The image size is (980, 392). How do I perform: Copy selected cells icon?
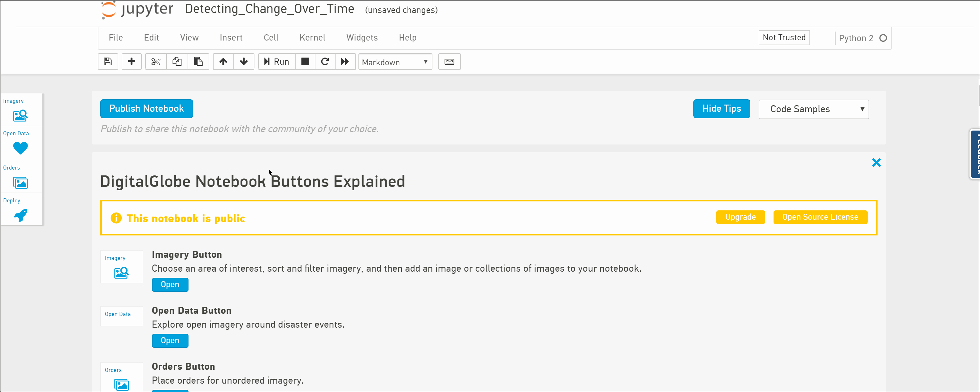[x=177, y=62]
